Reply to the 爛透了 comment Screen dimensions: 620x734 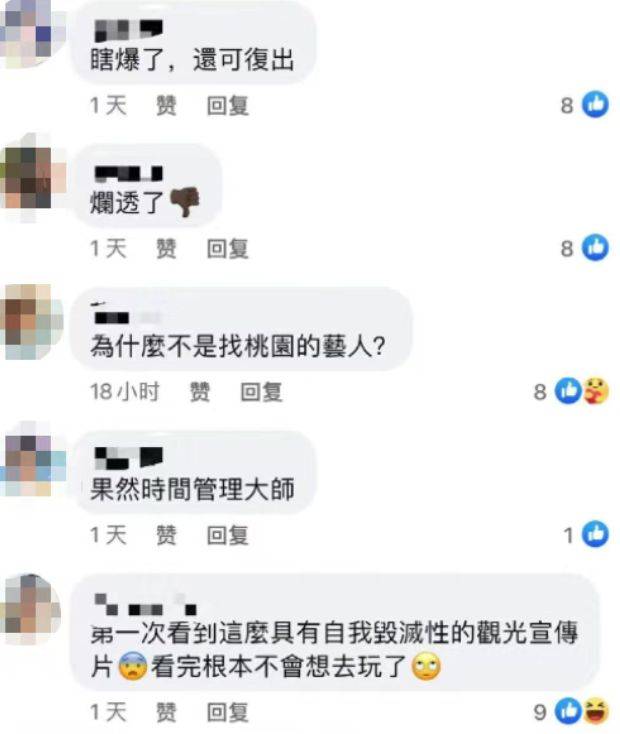[228, 248]
